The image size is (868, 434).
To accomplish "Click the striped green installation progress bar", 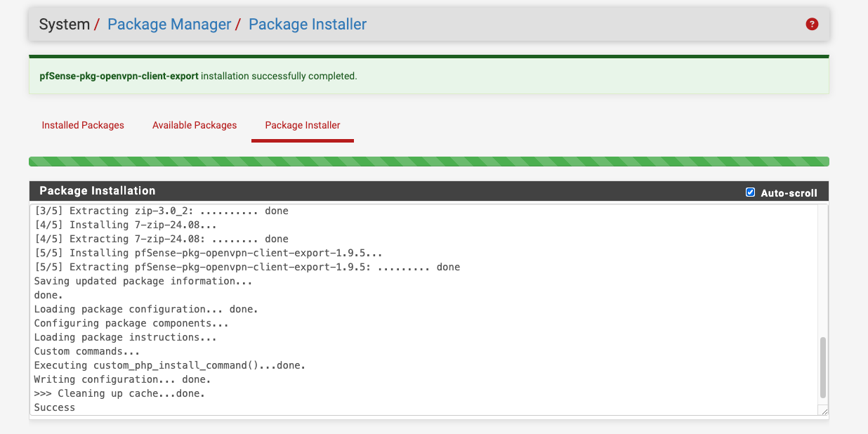I will tap(429, 162).
